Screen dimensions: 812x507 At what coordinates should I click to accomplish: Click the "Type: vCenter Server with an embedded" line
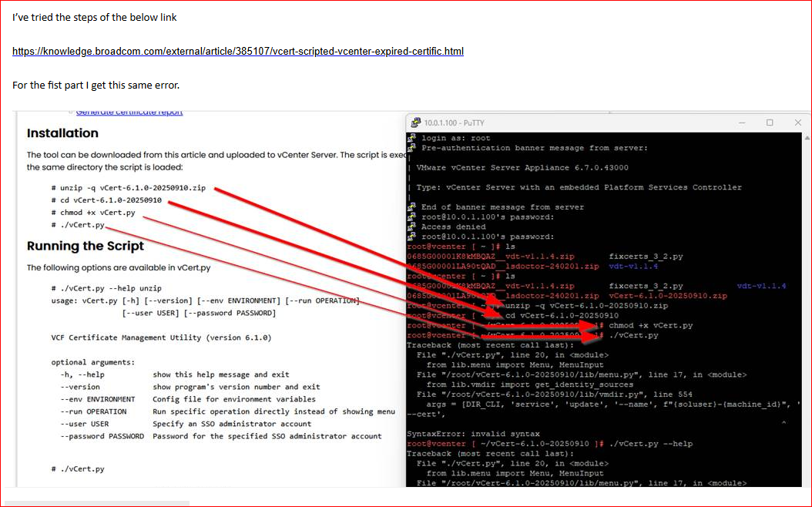(579, 187)
